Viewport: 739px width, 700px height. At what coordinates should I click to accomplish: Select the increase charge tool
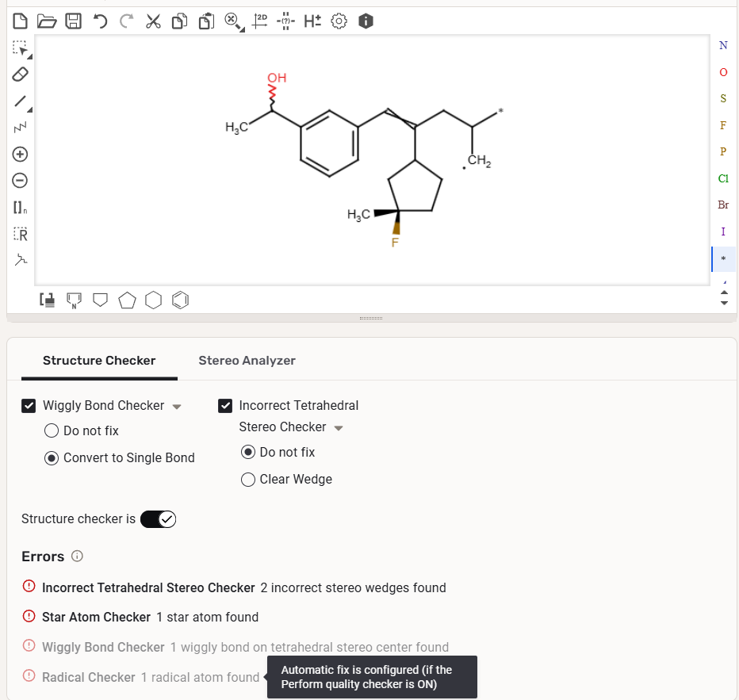[20, 154]
